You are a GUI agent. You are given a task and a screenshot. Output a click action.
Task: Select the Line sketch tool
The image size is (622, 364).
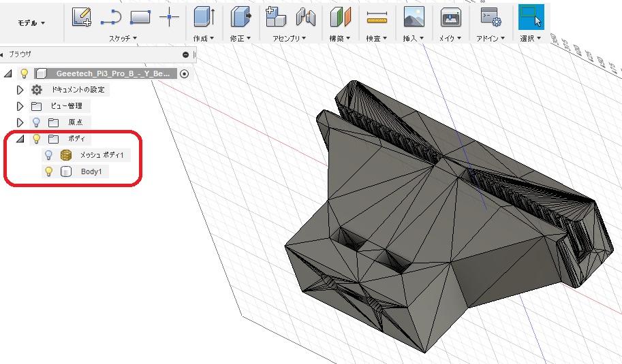[110, 18]
